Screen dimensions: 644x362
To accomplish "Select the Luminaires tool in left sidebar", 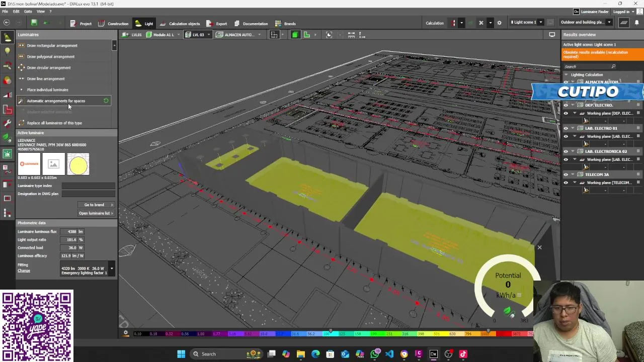I will click(x=7, y=37).
